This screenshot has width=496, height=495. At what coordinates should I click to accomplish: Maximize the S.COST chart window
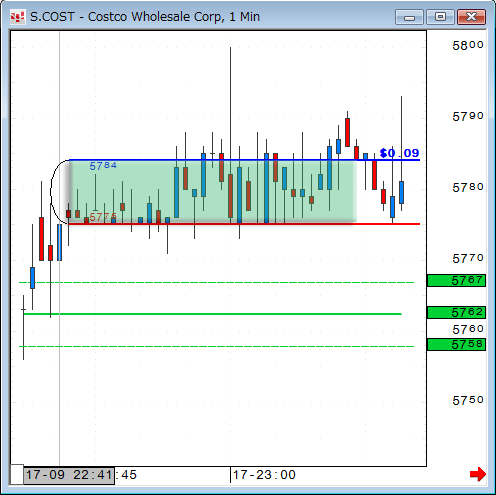(x=440, y=17)
